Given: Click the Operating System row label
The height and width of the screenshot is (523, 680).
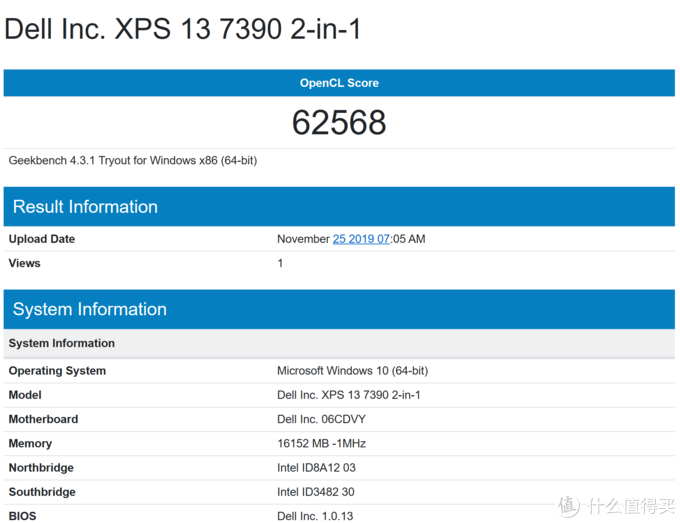Looking at the screenshot, I should [x=57, y=371].
